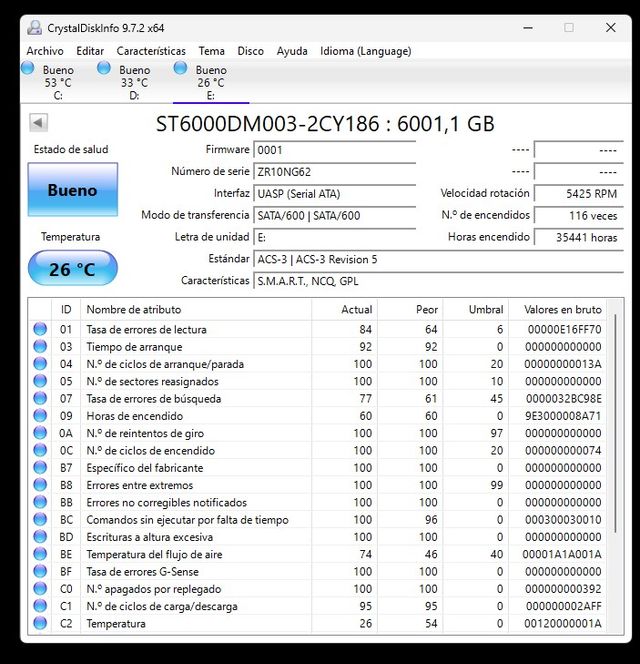Click the transfer mode field SATA/600

pos(335,216)
